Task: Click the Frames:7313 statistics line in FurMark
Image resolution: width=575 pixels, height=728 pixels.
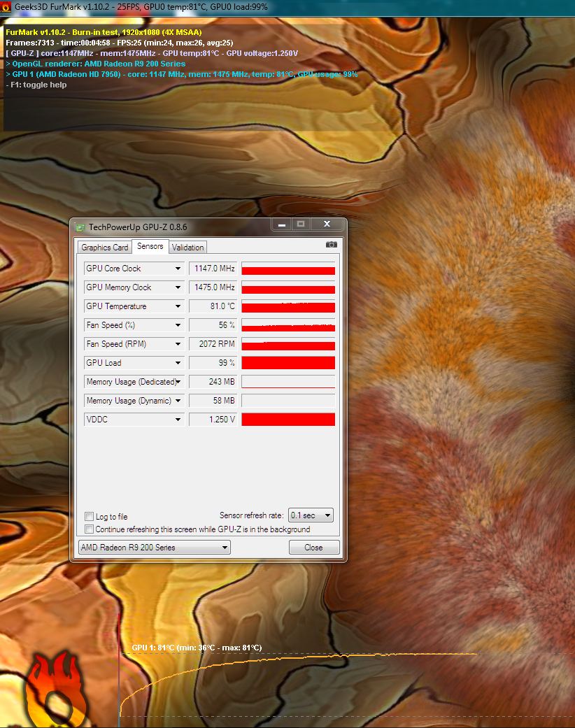Action: pyautogui.click(x=120, y=43)
